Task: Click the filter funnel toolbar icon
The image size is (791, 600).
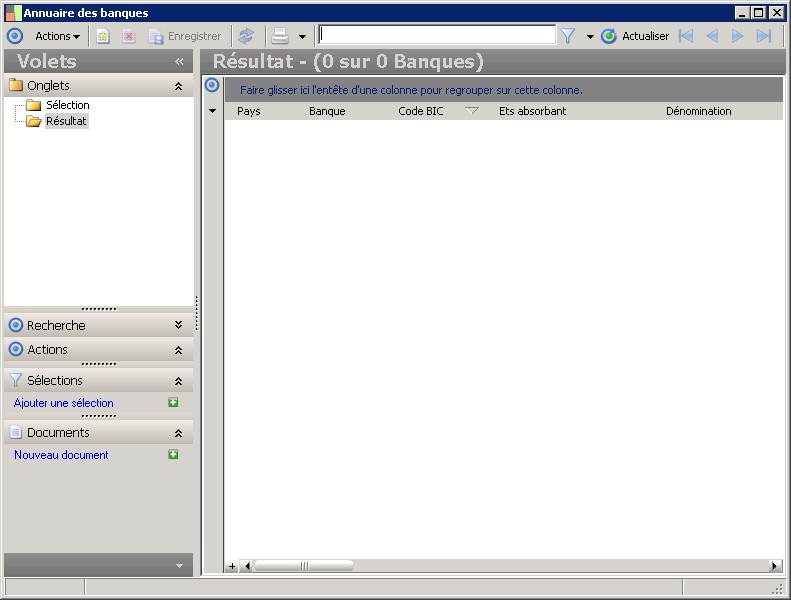Action: [x=568, y=36]
